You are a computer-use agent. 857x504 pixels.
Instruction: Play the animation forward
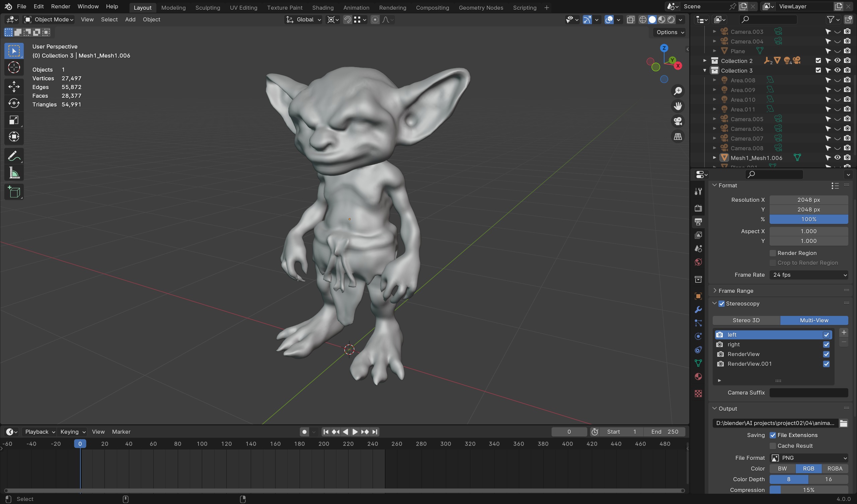coord(355,432)
